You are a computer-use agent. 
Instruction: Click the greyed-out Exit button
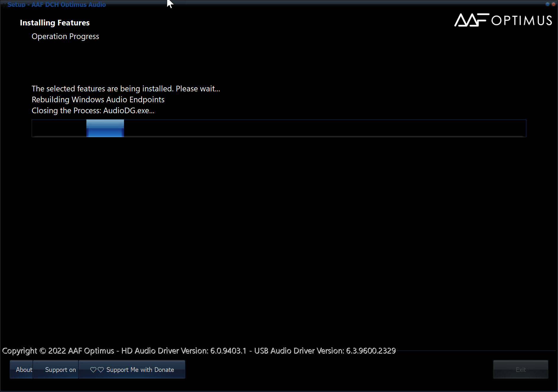pos(520,370)
